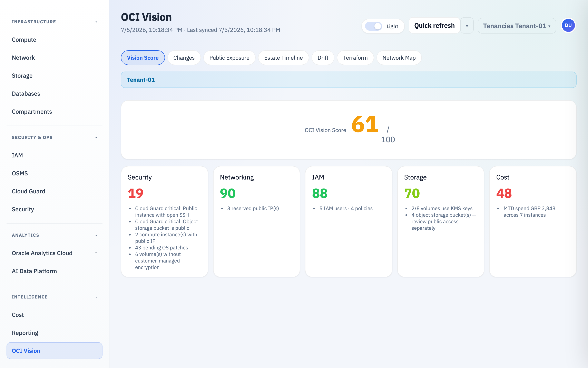Navigate to AI Data Platform

pyautogui.click(x=55, y=271)
